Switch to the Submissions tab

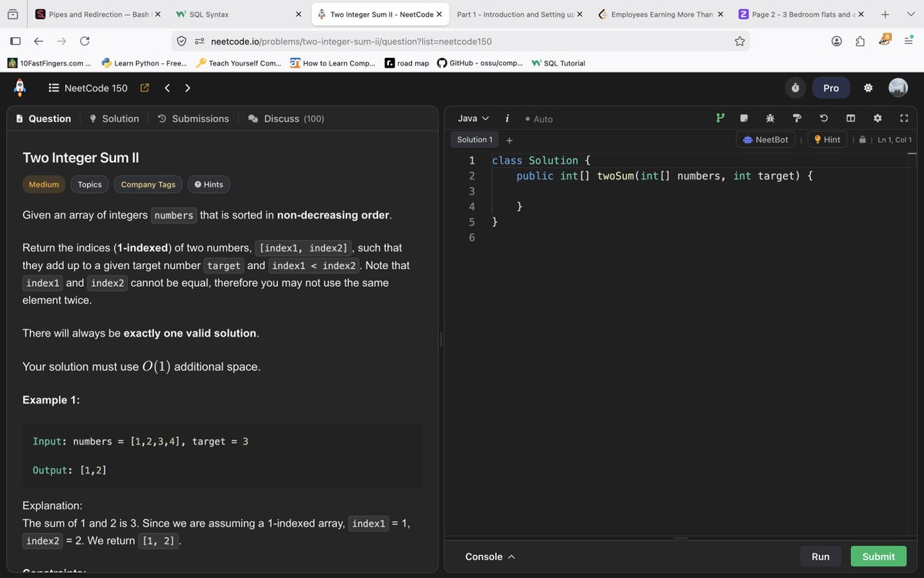(193, 119)
